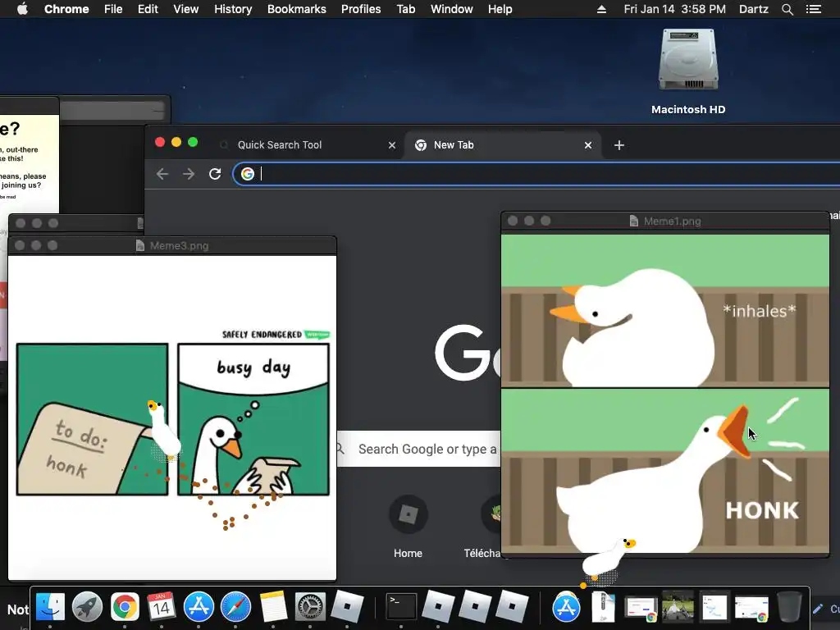Open Safari compass icon in Dock

click(x=235, y=607)
